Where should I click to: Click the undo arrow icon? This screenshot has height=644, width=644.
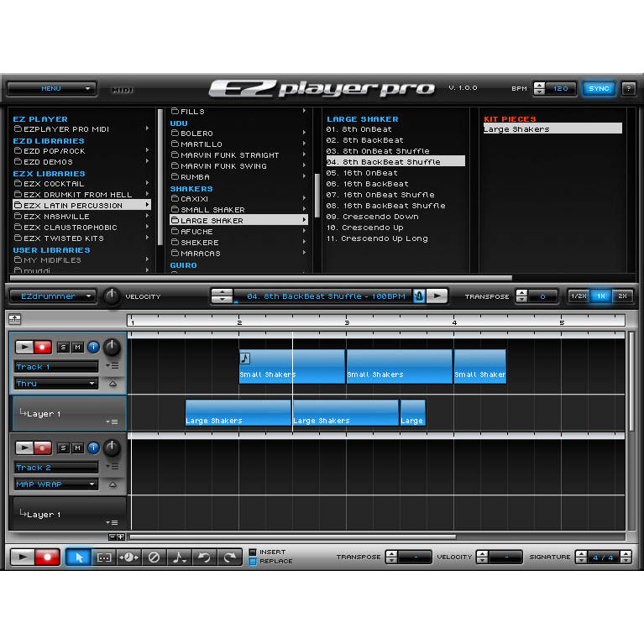[x=205, y=557]
